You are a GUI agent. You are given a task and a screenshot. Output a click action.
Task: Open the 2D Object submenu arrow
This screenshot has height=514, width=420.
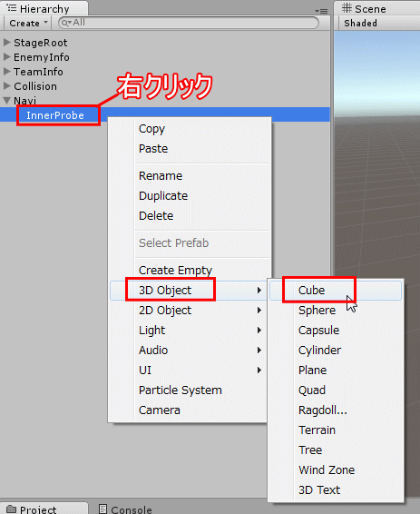click(259, 310)
